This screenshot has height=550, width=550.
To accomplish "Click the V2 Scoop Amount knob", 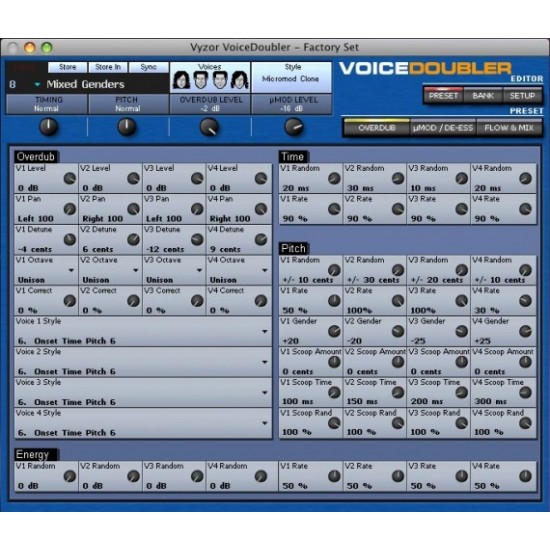I will pos(398,362).
